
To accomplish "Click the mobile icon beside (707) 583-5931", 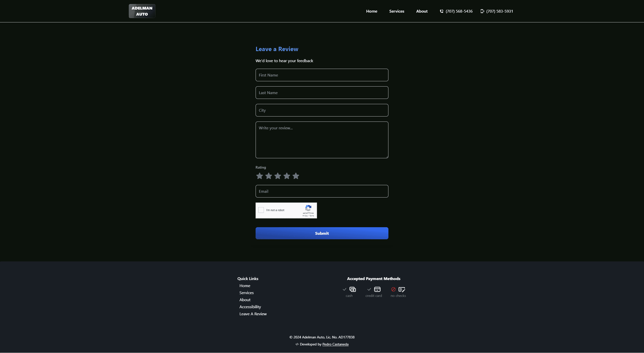I will (x=482, y=11).
